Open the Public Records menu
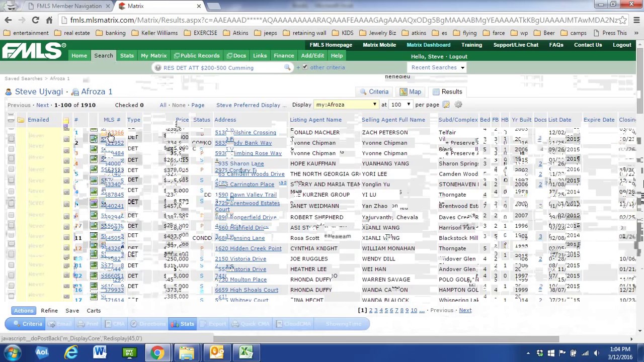 [x=196, y=56]
